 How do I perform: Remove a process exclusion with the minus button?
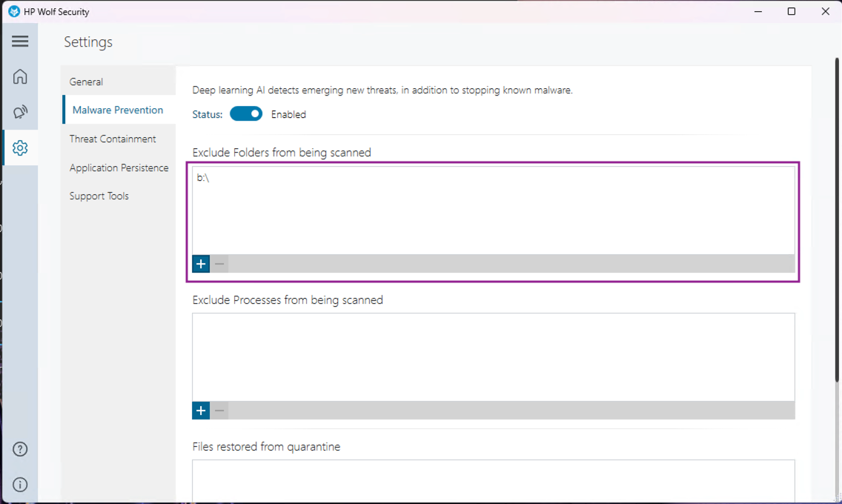pos(219,411)
